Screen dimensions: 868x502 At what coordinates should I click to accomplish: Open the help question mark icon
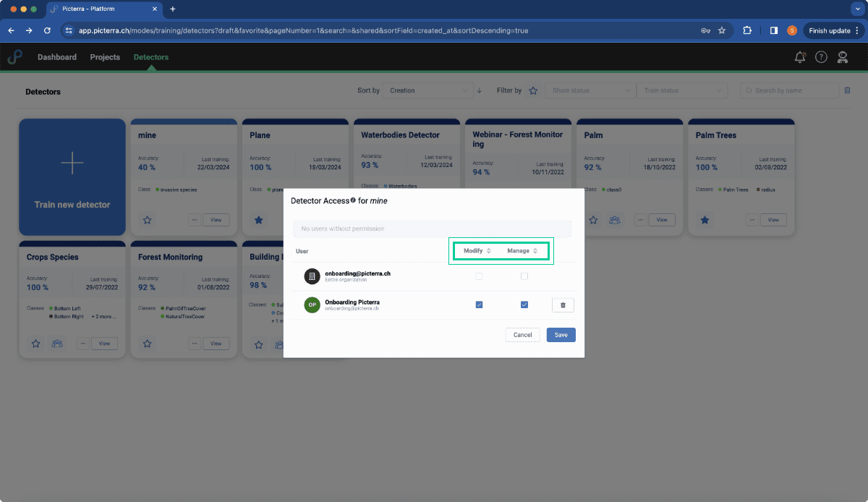click(821, 57)
